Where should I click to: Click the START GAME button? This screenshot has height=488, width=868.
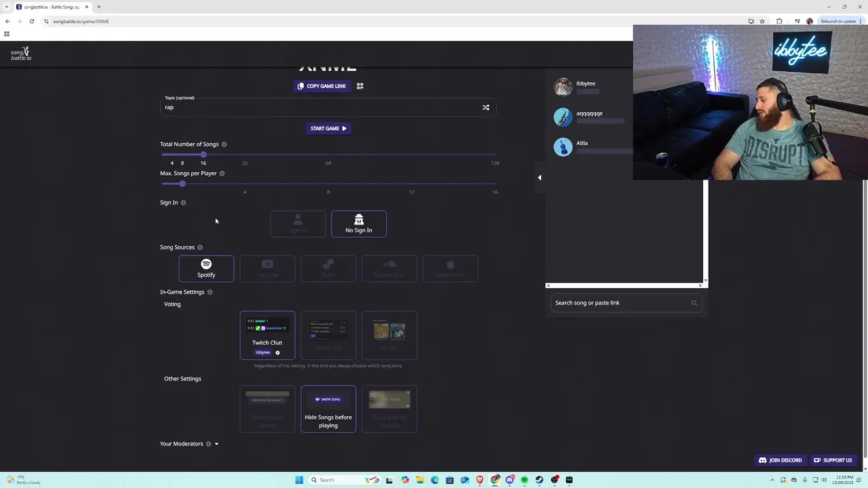click(x=328, y=128)
